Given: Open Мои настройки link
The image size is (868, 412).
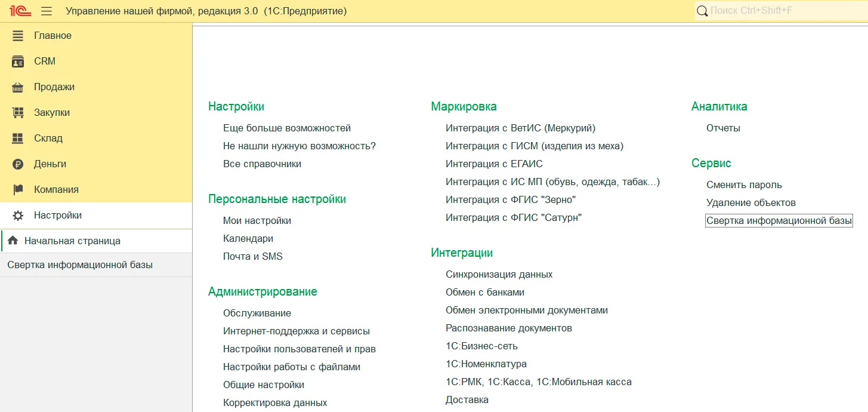Looking at the screenshot, I should click(257, 221).
